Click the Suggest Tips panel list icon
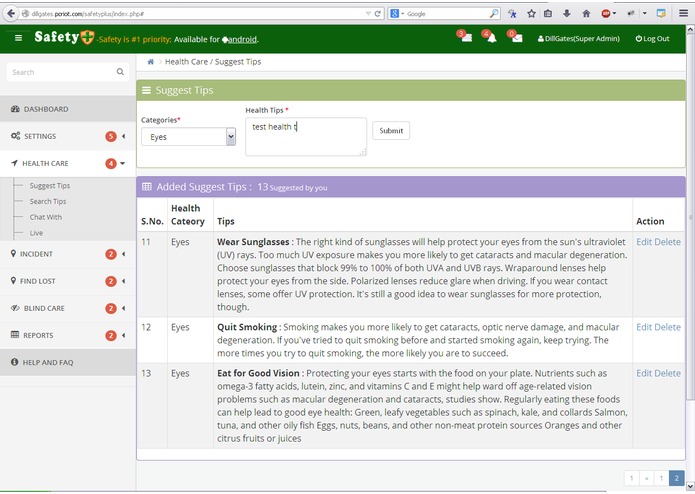This screenshot has height=494, width=695. pos(146,90)
